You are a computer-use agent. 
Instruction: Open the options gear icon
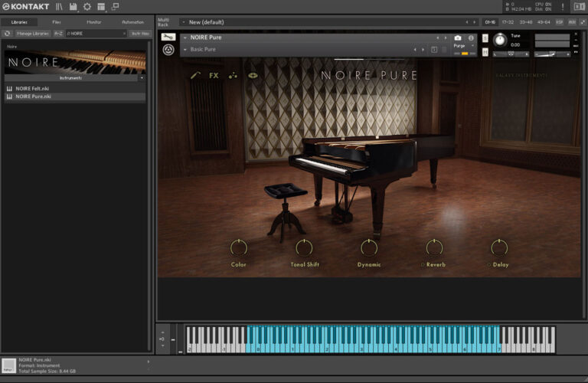click(x=87, y=6)
